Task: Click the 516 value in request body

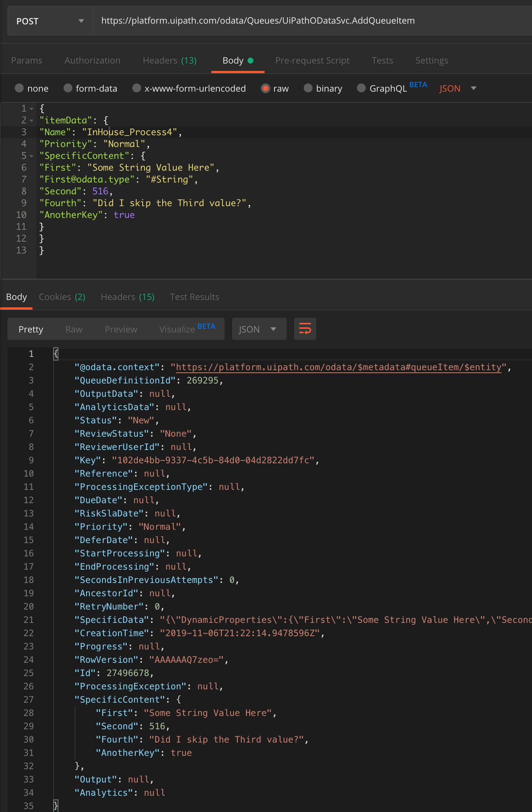Action: (100, 191)
